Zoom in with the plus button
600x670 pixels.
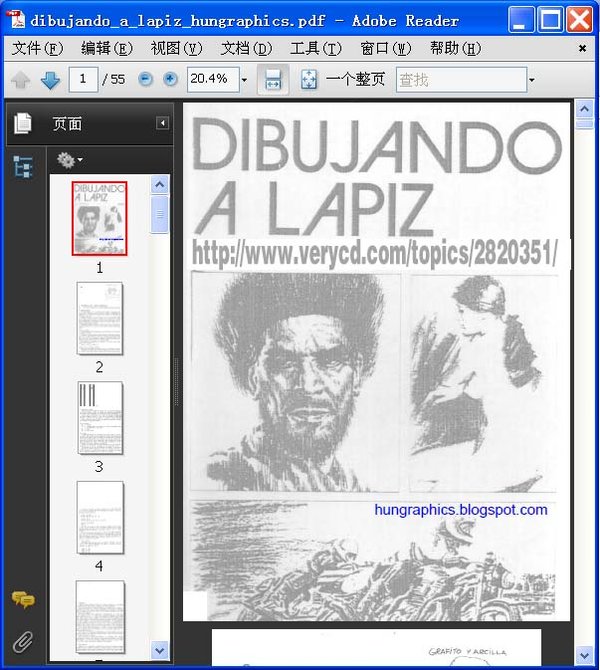point(170,79)
